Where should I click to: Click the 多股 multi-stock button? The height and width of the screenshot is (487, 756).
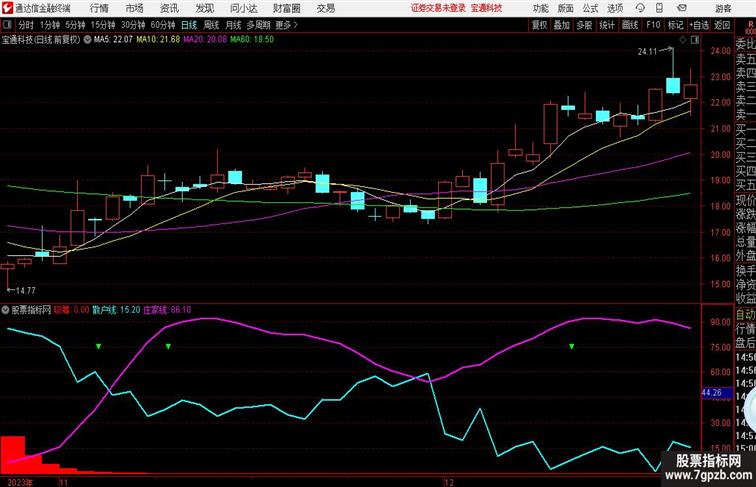584,25
